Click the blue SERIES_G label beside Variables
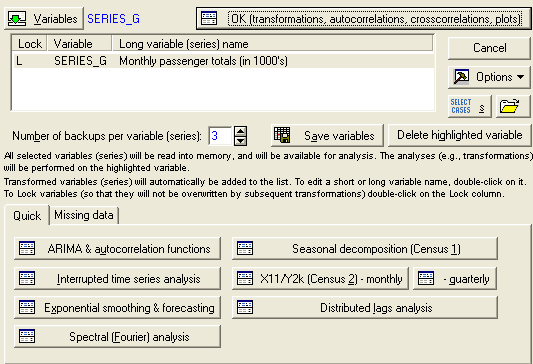The image size is (533, 364). tap(114, 19)
